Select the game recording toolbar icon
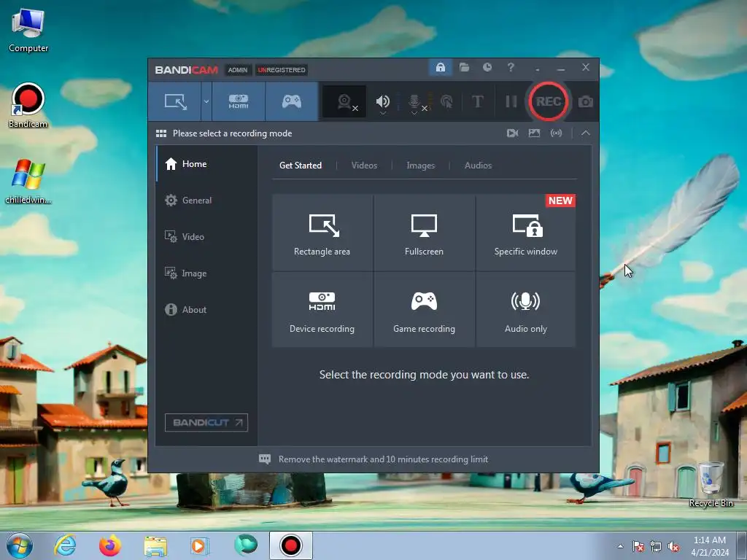 (x=292, y=101)
